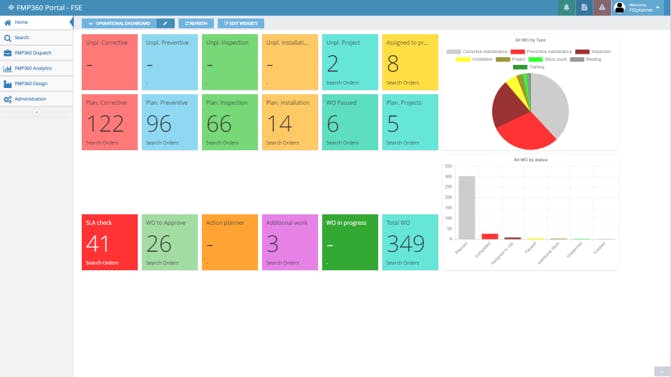The width and height of the screenshot is (671, 377).
Task: Click the gray button at bottom-right corner
Action: click(662, 371)
